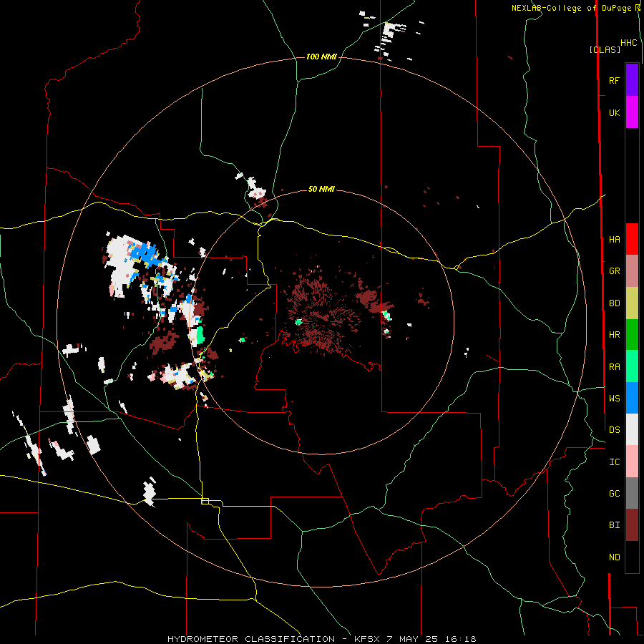Click the HA red legend swatch
Viewport: 644px width, 644px height.
tap(632, 239)
